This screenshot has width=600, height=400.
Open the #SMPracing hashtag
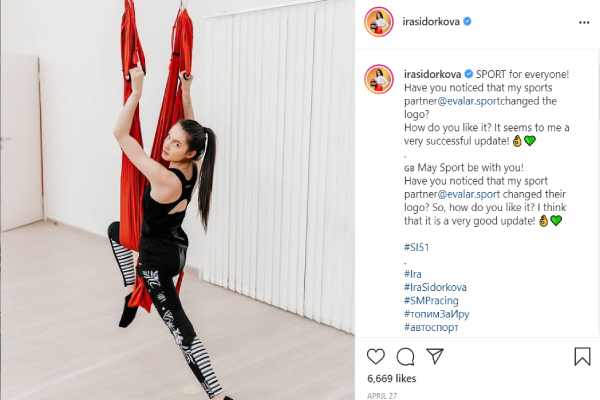point(431,301)
